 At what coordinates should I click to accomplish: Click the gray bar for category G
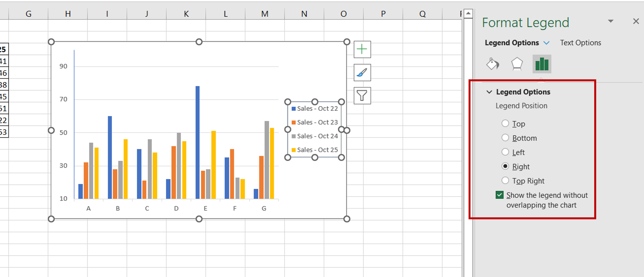click(267, 160)
